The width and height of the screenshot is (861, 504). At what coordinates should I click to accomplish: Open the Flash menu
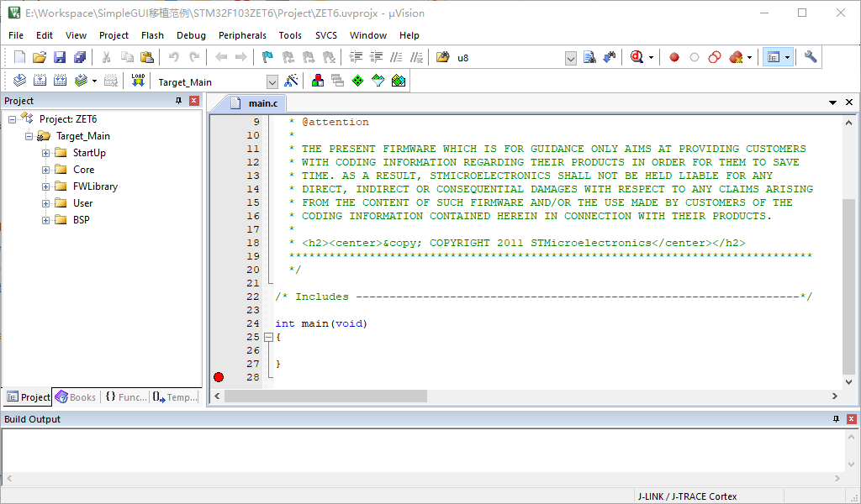tap(152, 35)
